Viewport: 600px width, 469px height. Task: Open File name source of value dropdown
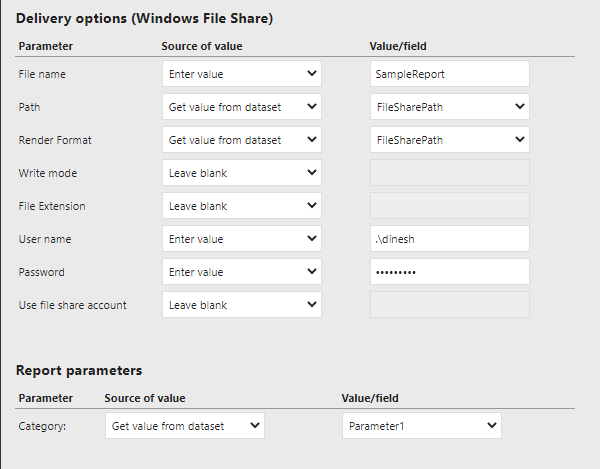[241, 74]
